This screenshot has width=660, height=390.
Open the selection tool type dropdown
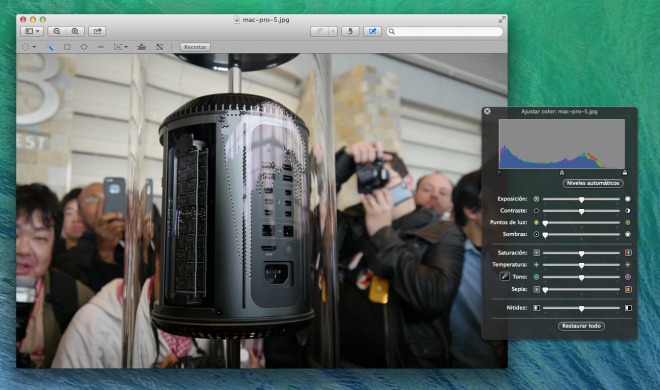coord(29,47)
